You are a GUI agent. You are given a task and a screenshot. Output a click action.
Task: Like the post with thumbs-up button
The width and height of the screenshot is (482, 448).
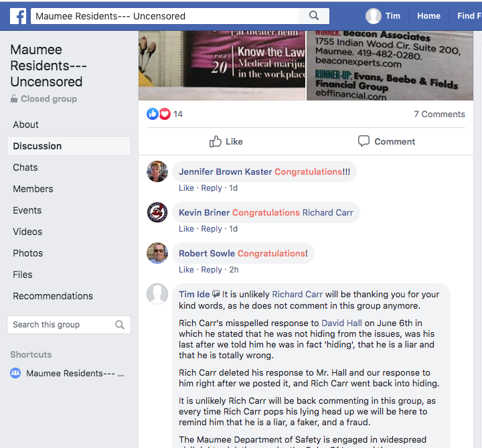pyautogui.click(x=226, y=141)
